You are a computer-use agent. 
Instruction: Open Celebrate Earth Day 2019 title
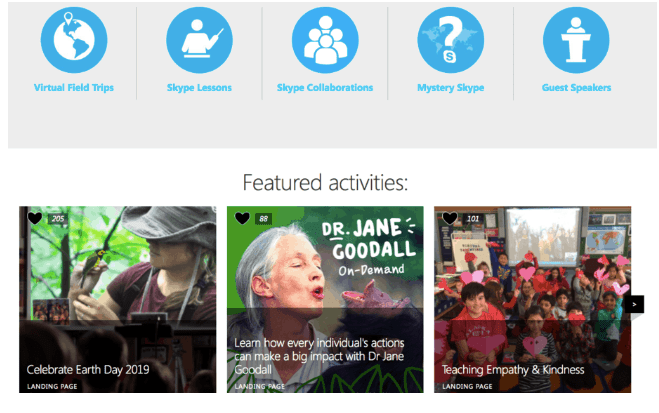tap(87, 369)
